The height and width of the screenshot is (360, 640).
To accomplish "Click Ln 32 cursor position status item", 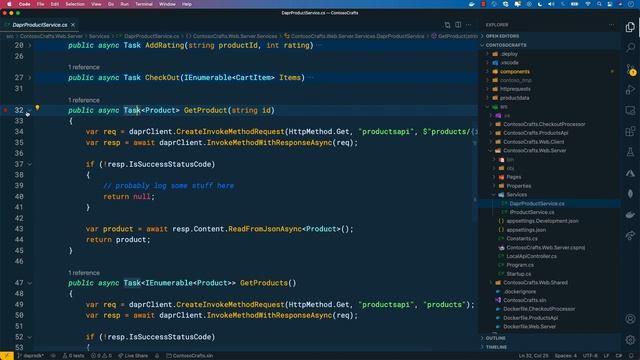I will (x=533, y=356).
